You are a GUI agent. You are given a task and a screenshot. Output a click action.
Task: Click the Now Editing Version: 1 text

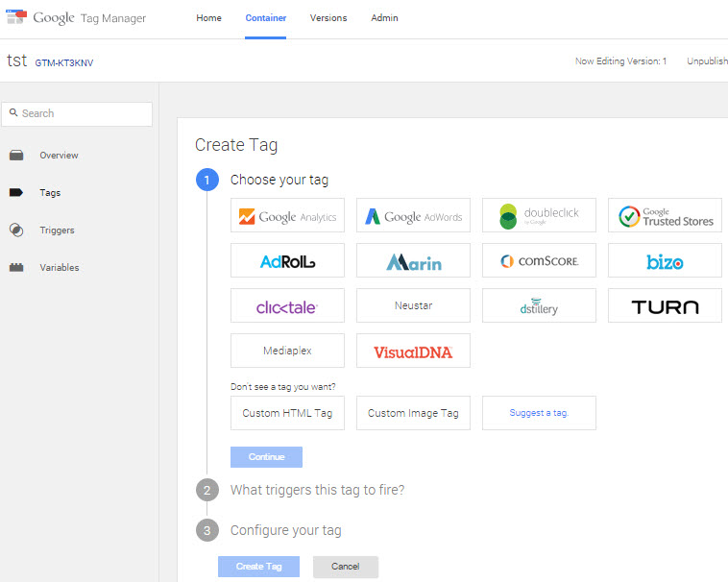pyautogui.click(x=620, y=61)
